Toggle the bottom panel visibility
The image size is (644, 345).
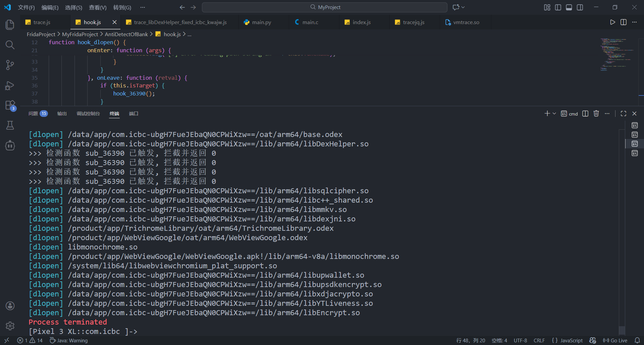[569, 7]
